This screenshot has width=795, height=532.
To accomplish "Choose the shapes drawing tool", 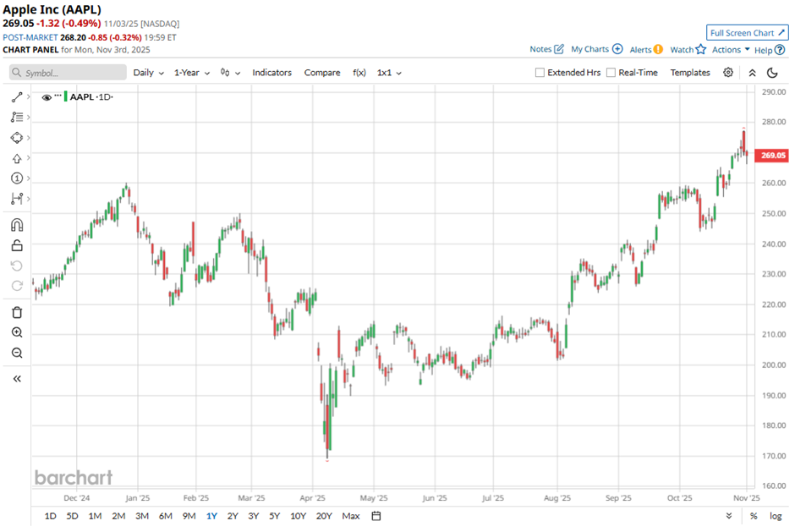I will pyautogui.click(x=17, y=138).
